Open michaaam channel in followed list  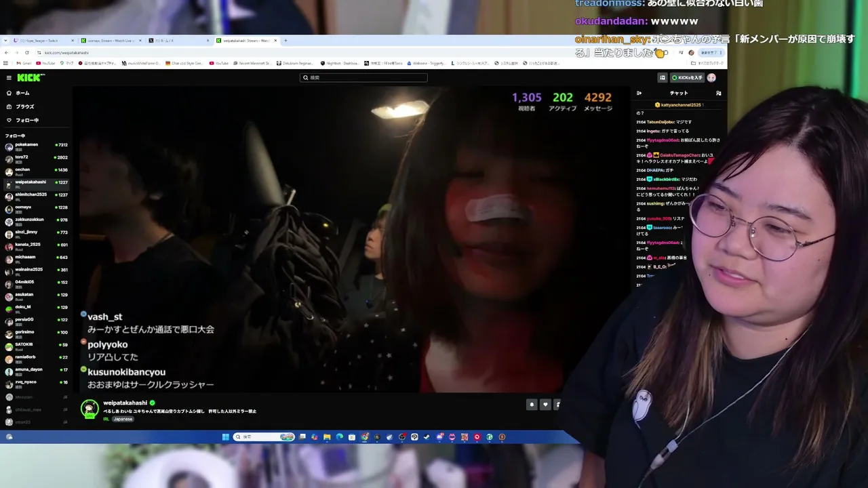(x=37, y=258)
